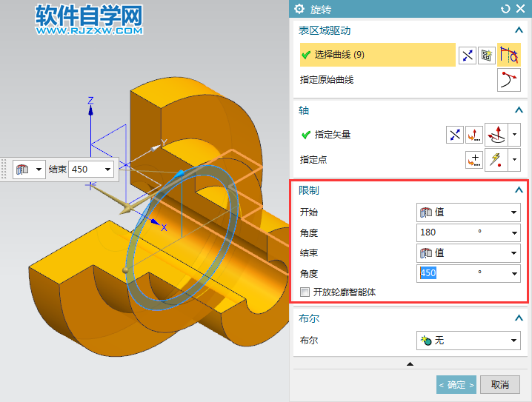Activate the 选择曲线 (9) selection field

tap(378, 55)
